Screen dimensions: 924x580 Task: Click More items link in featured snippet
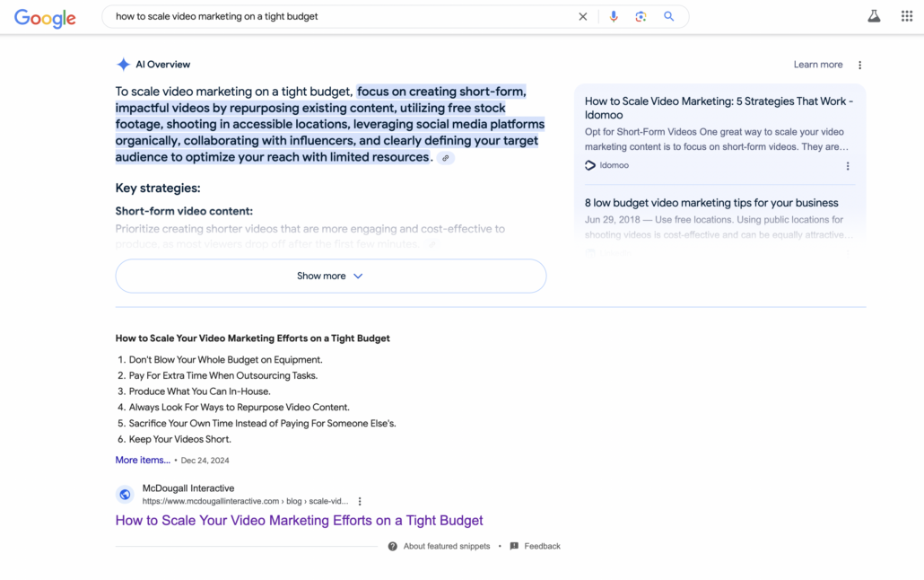pyautogui.click(x=142, y=460)
